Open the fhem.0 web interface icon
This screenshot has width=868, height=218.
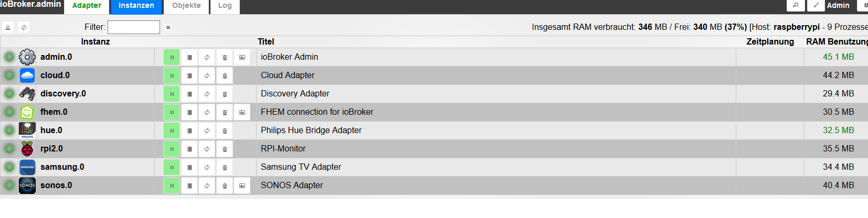point(242,112)
